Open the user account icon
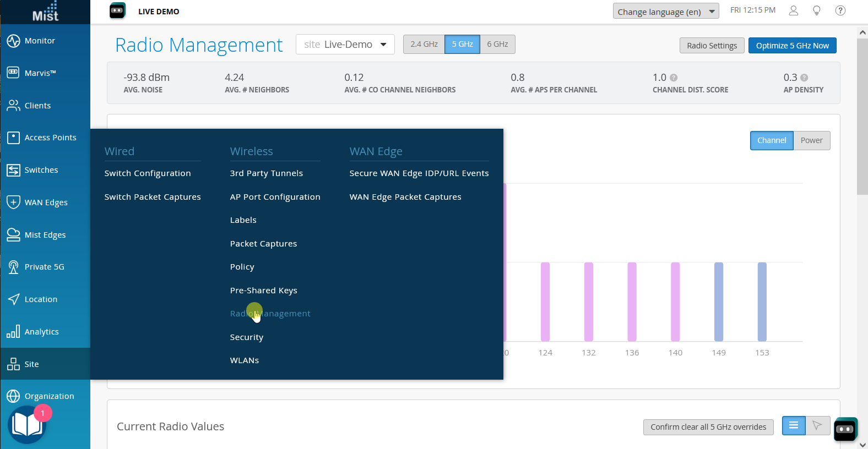This screenshot has height=449, width=868. tap(793, 10)
